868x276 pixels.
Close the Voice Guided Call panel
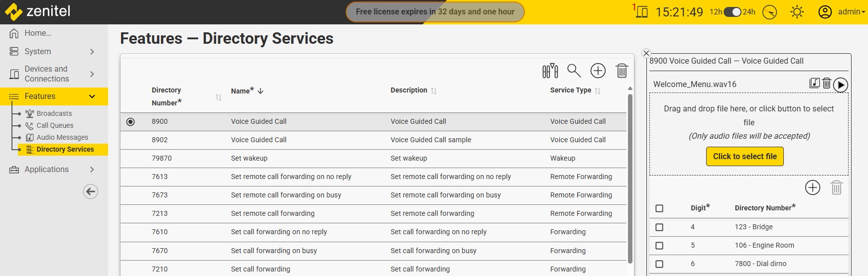coord(646,53)
